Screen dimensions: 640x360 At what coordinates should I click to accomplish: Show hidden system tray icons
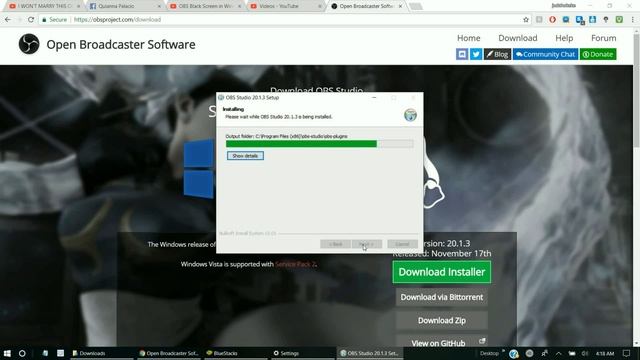click(x=558, y=353)
